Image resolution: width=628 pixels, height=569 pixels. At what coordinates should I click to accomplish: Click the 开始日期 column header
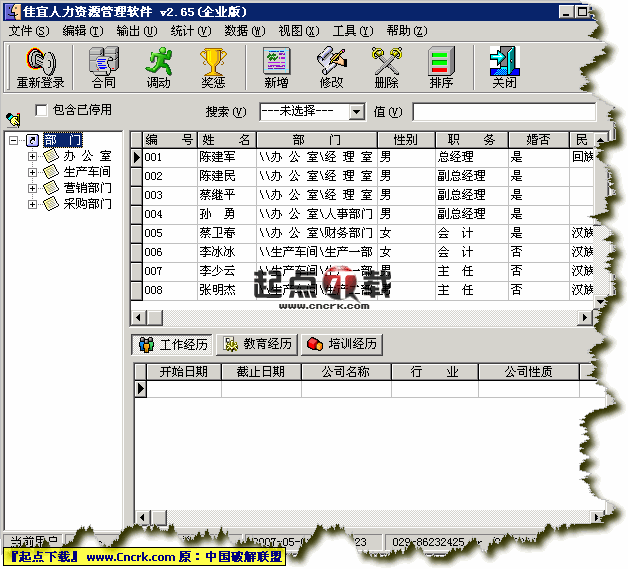click(184, 372)
